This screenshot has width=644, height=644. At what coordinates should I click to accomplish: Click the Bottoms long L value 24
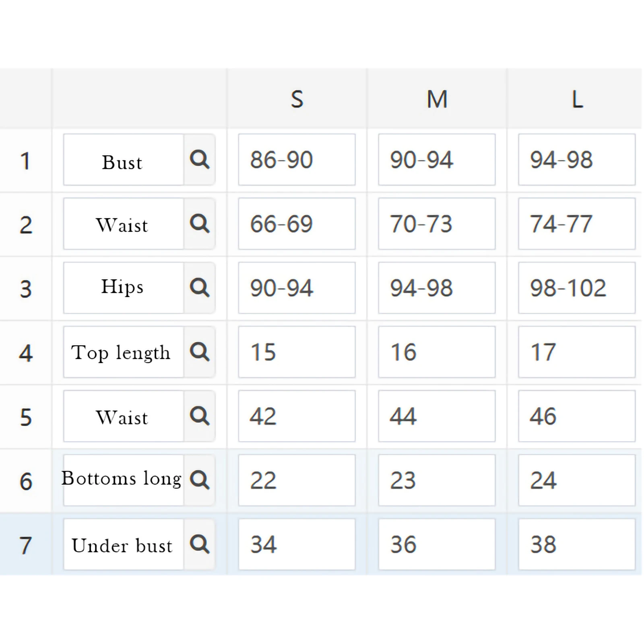[x=577, y=480]
